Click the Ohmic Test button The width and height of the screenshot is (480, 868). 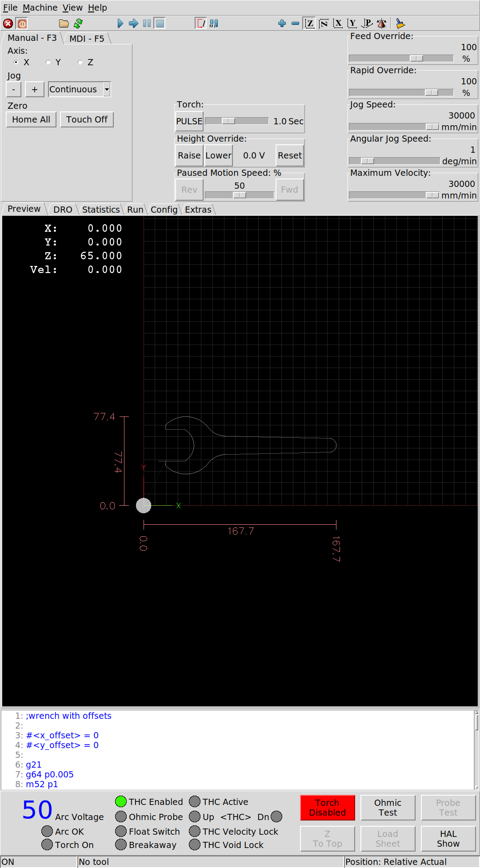click(x=388, y=808)
